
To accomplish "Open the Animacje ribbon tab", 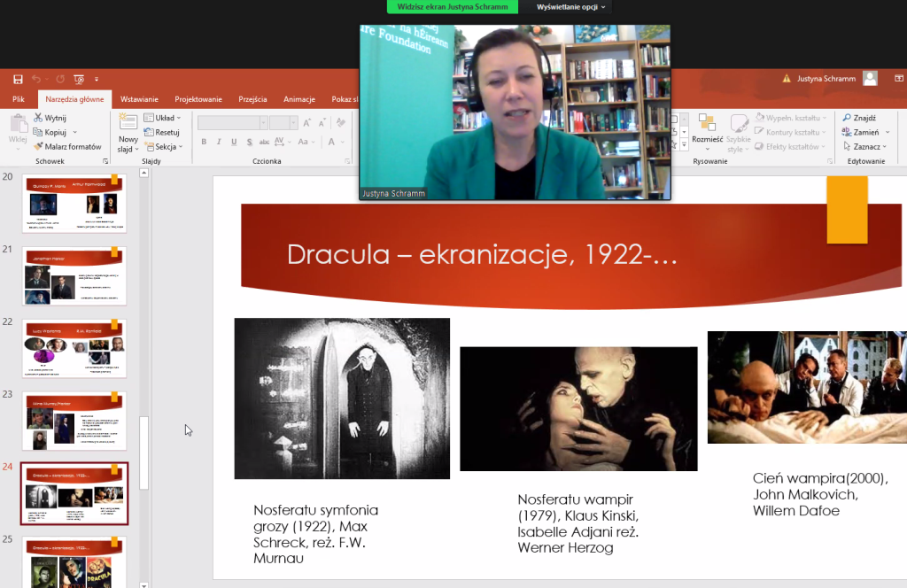I will (299, 99).
